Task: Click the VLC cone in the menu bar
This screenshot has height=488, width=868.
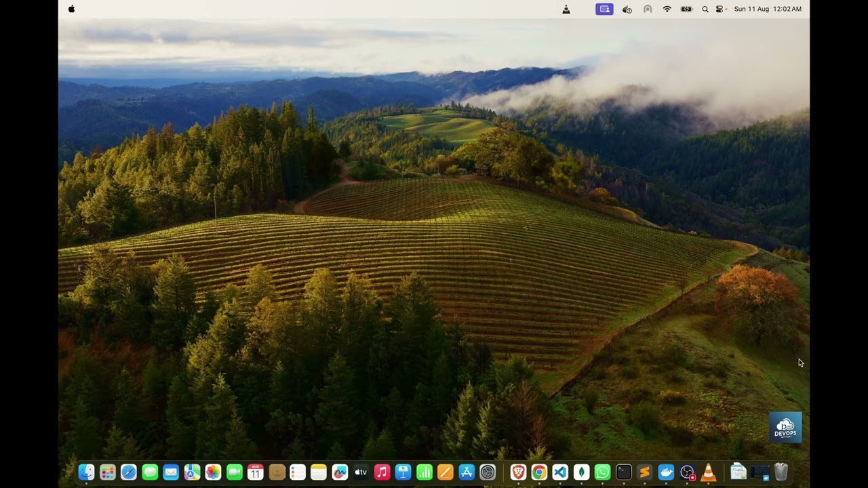Action: pyautogui.click(x=566, y=9)
